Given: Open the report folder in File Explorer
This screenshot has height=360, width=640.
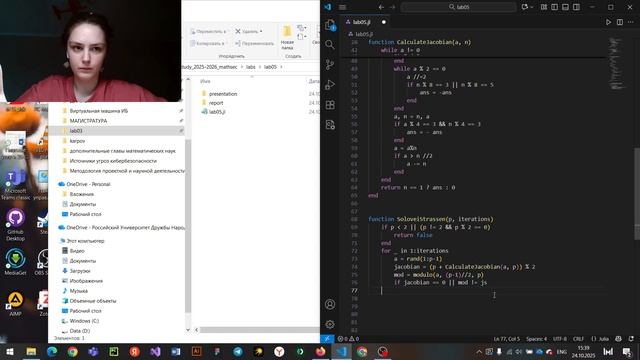Looking at the screenshot, I should (216, 103).
